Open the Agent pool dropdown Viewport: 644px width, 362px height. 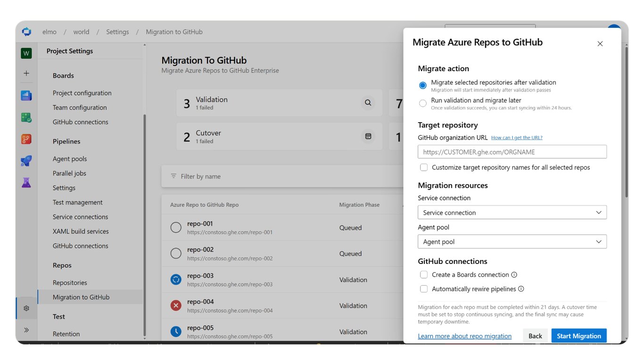(x=512, y=242)
